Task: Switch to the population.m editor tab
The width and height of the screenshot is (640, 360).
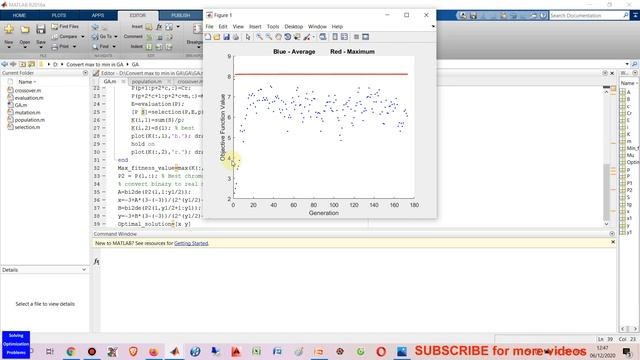Action: click(147, 82)
